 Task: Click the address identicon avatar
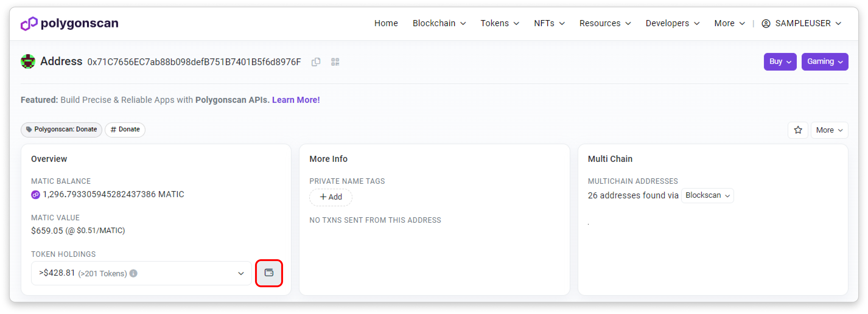click(x=28, y=62)
